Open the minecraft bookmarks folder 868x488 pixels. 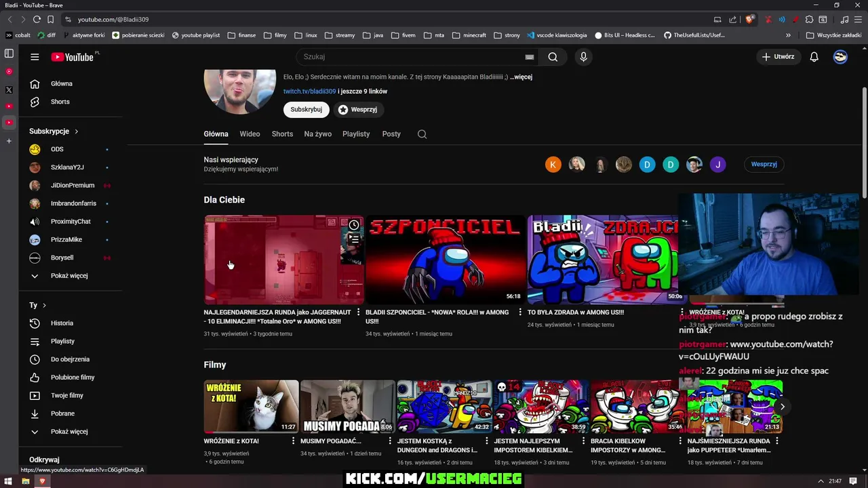[469, 35]
